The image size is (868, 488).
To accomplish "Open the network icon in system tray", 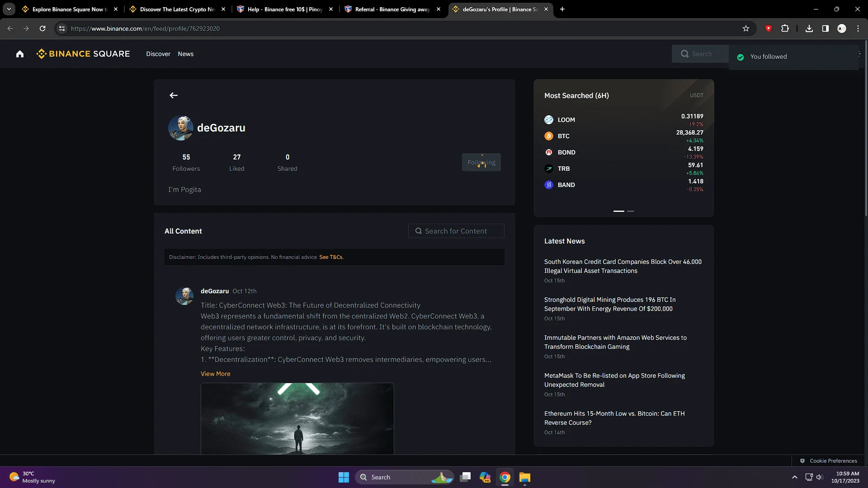I will point(809,477).
